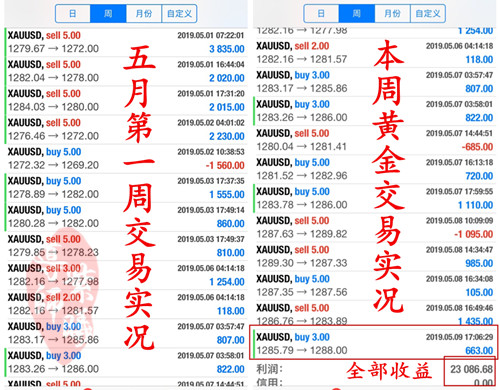Select the buy 3.00 trade with 663.00 profit
Viewport: 500px width, 390px height.
[374, 344]
